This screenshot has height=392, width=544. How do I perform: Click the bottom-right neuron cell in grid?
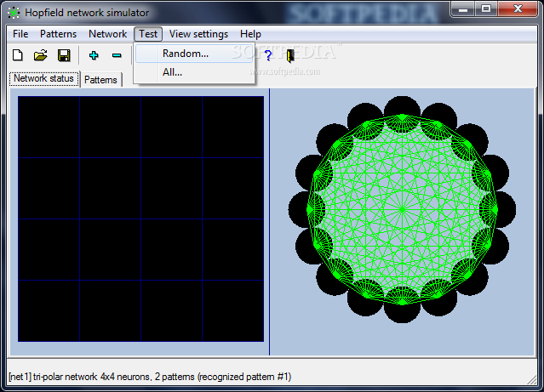point(232,310)
